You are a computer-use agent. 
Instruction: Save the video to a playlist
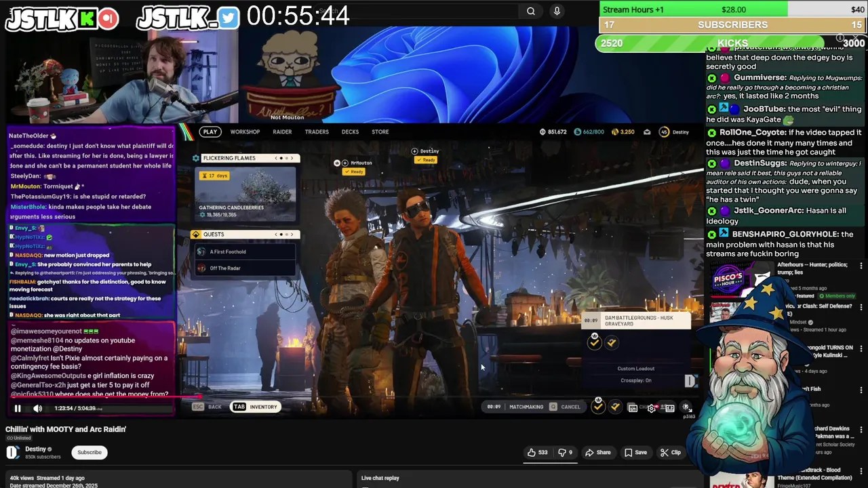click(635, 452)
